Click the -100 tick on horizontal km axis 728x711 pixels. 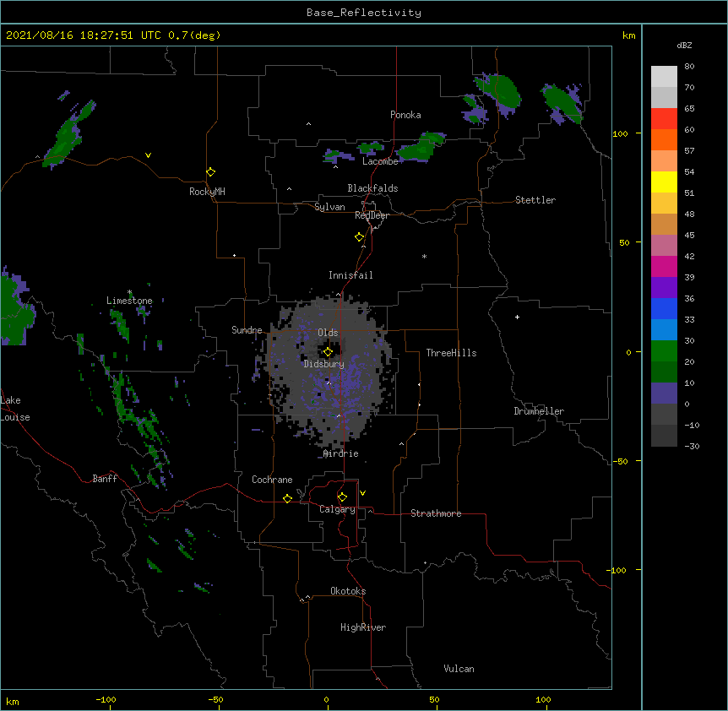tap(106, 699)
